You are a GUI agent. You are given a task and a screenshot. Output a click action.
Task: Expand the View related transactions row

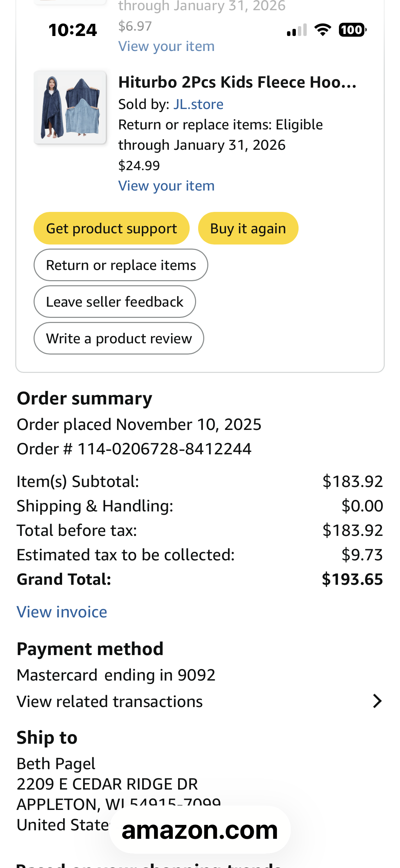[x=200, y=701]
